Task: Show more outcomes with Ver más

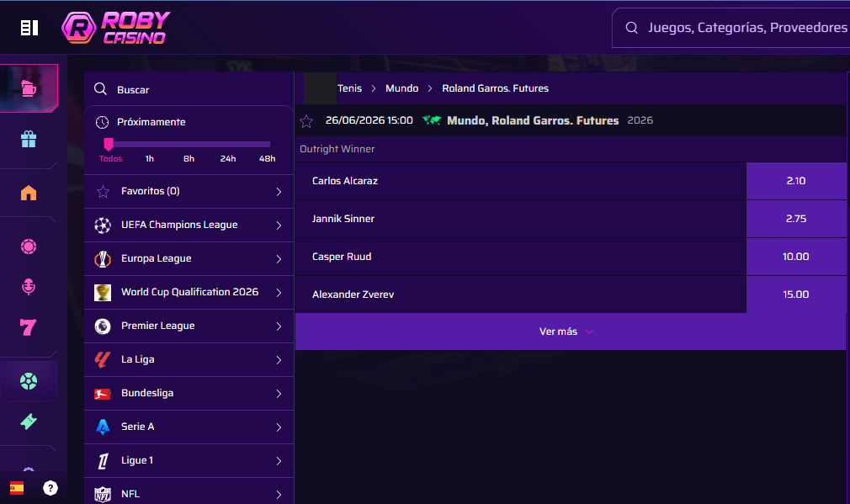Action: point(571,332)
